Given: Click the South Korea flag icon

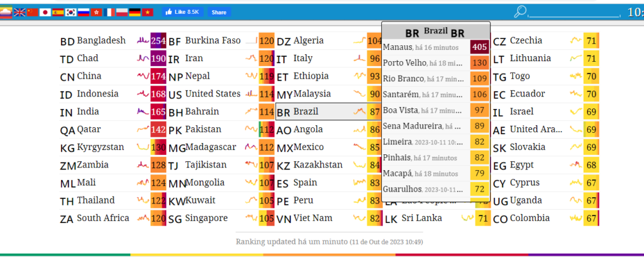Looking at the screenshot, I should click(70, 12).
